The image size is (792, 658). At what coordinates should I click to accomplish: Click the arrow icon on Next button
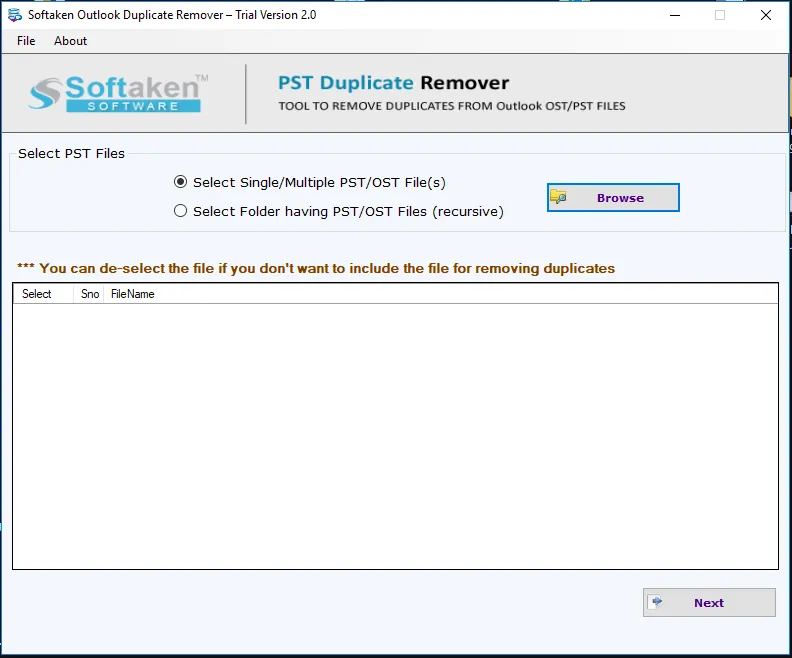(657, 601)
